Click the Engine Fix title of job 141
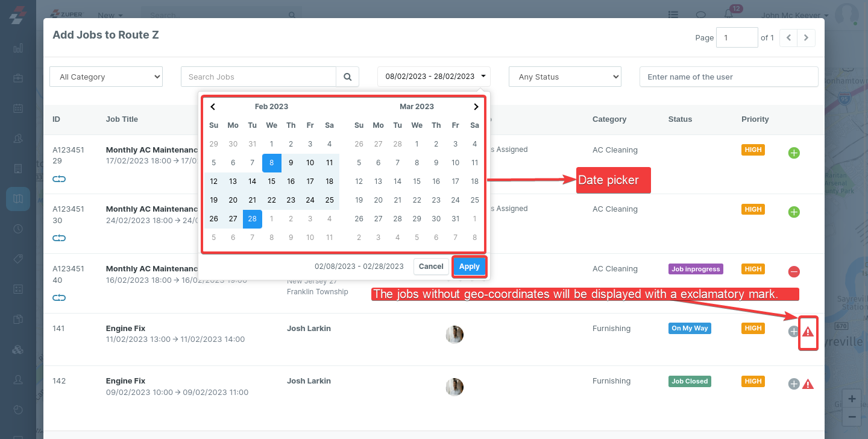Image resolution: width=868 pixels, height=439 pixels. tap(125, 329)
